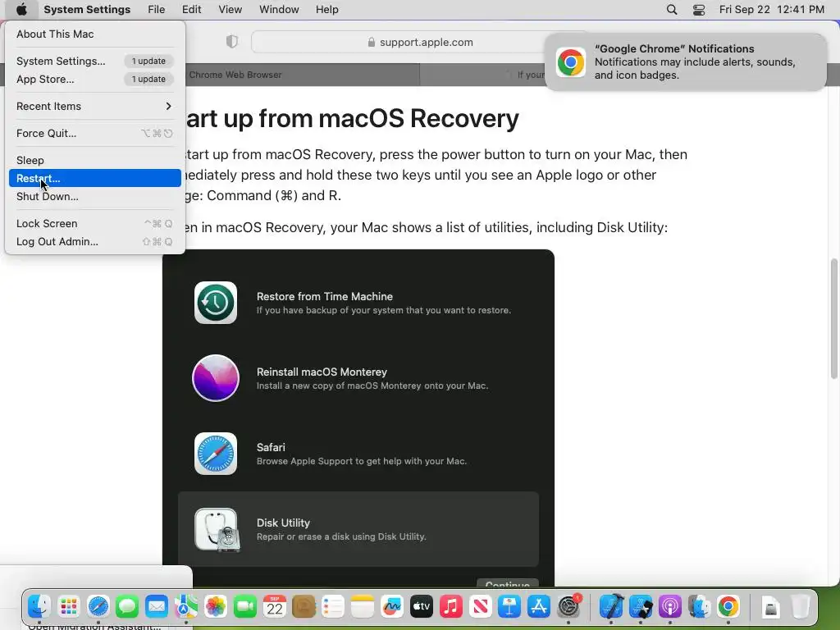This screenshot has height=630, width=840.
Task: Click the date and time in menu bar
Action: [771, 10]
